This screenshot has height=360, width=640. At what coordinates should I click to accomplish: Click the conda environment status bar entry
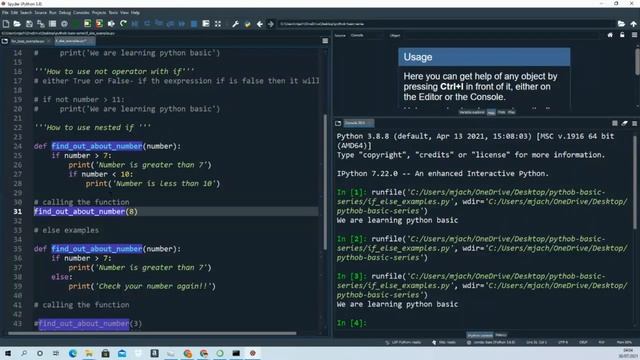point(491,342)
